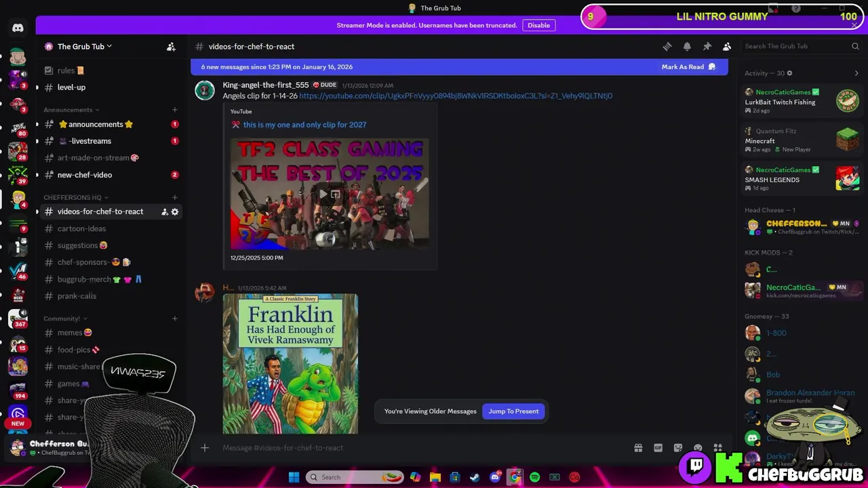
Task: Click the message input field
Action: point(420,447)
